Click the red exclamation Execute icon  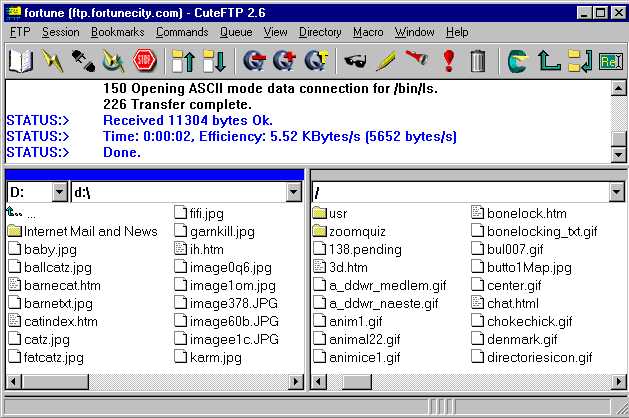pyautogui.click(x=448, y=61)
